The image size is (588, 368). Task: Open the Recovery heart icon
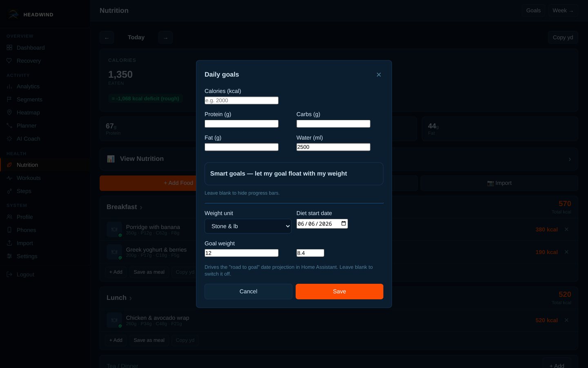9,61
